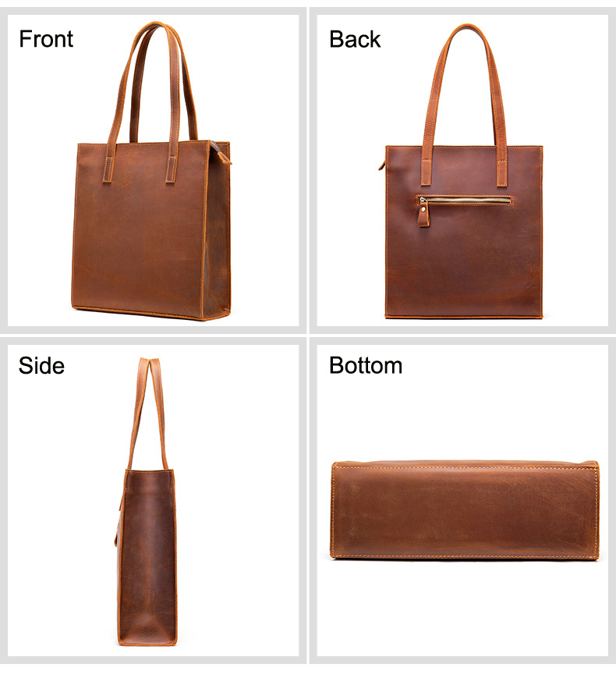This screenshot has width=616, height=689.
Task: Click the zipper pull on back pocket
Action: point(423,212)
